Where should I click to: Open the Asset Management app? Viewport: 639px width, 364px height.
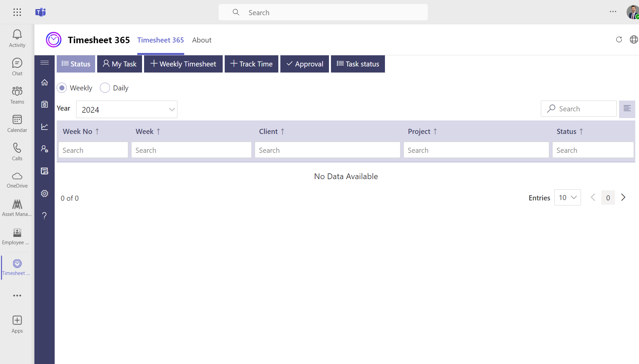17,208
